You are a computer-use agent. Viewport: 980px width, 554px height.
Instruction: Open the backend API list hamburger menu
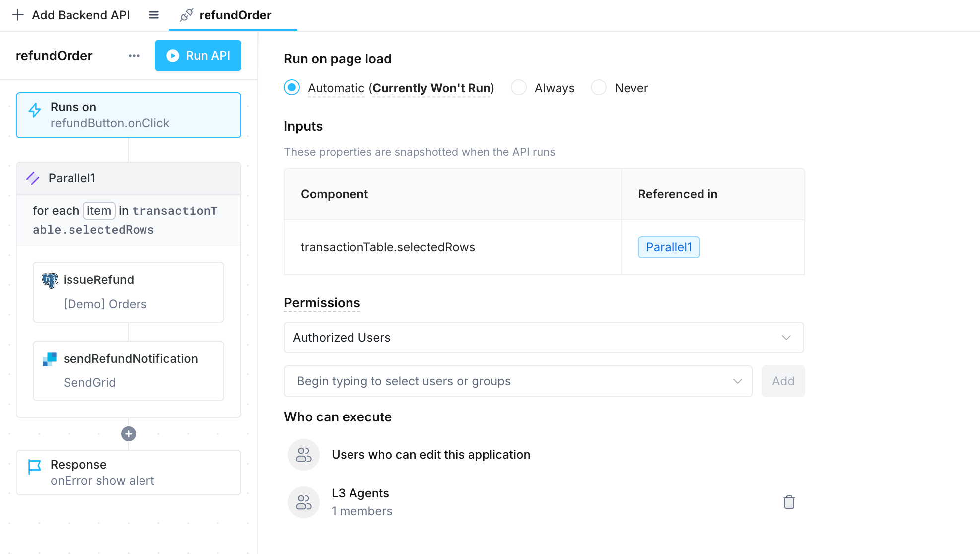(x=154, y=15)
